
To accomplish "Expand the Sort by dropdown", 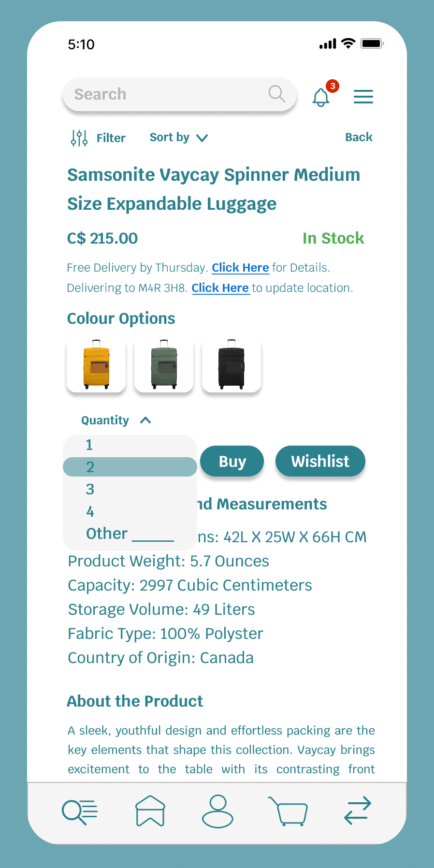I will click(178, 138).
